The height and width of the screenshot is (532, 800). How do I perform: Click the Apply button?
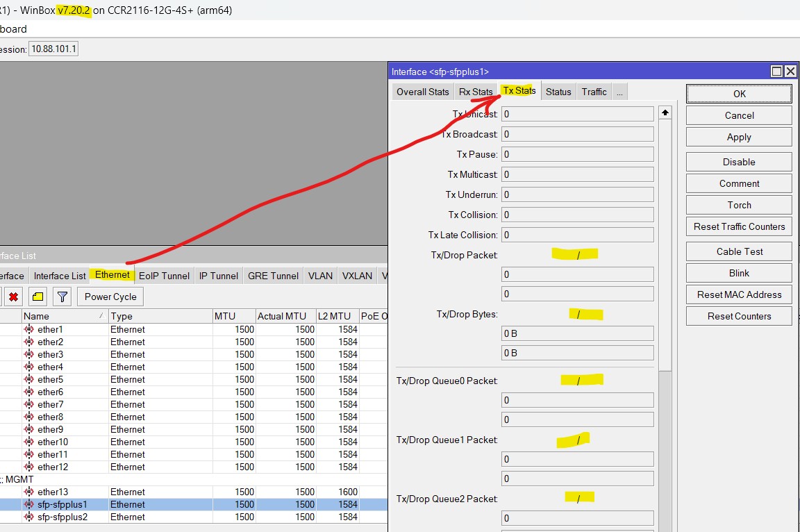(739, 138)
